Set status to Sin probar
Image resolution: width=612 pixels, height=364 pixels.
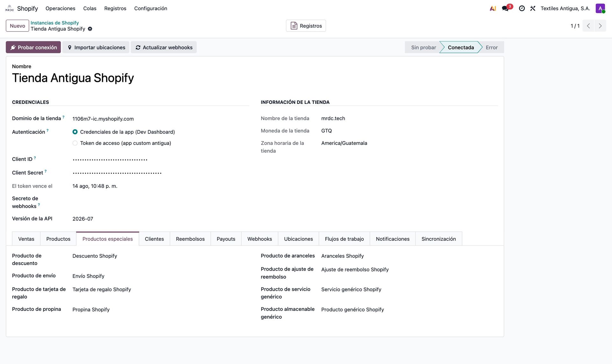pos(423,47)
